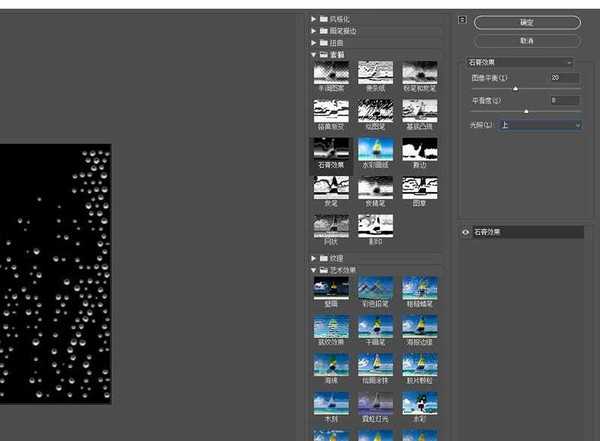This screenshot has width=600, height=441.
Task: Click the 取消 (Cancel) button
Action: (527, 41)
